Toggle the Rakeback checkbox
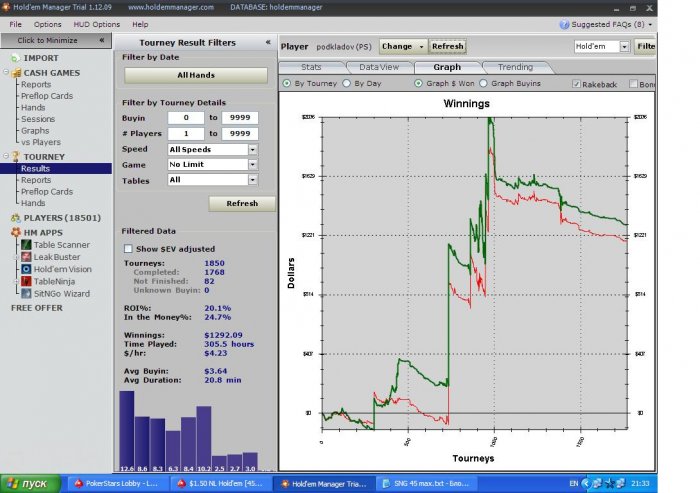Viewport: 700px width, 493px height. [576, 84]
